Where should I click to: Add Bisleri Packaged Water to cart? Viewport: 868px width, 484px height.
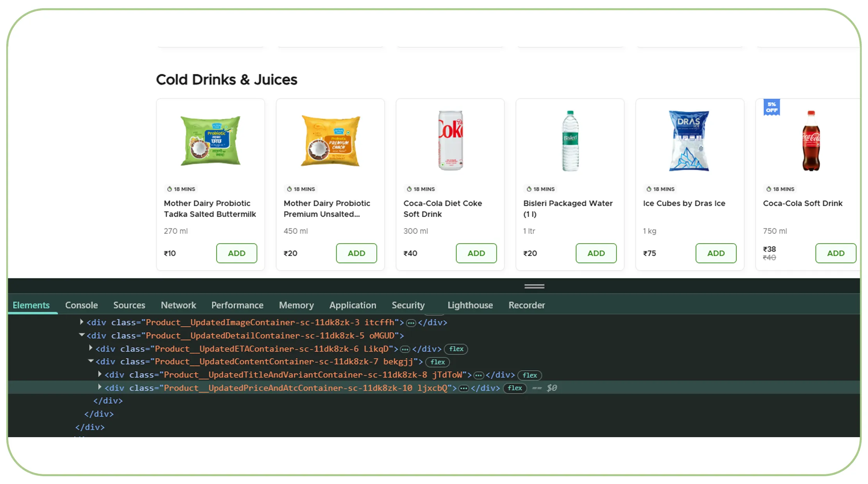(596, 253)
